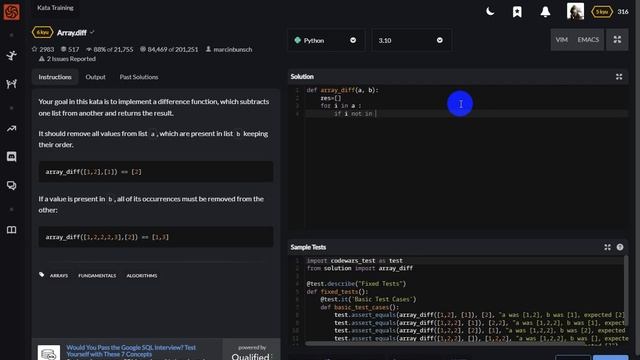Screen dimensions: 640x360
Task: Click the Kata Training header label
Action: 55,7
